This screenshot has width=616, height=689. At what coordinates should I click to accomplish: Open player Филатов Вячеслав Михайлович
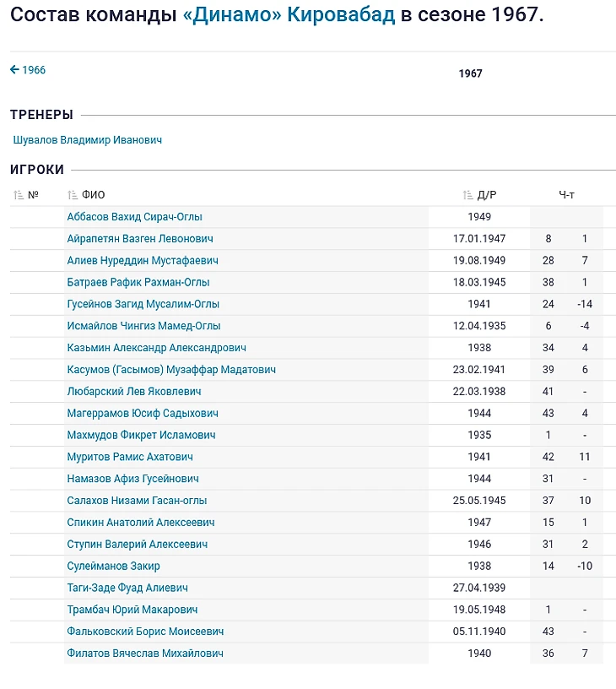click(x=145, y=654)
